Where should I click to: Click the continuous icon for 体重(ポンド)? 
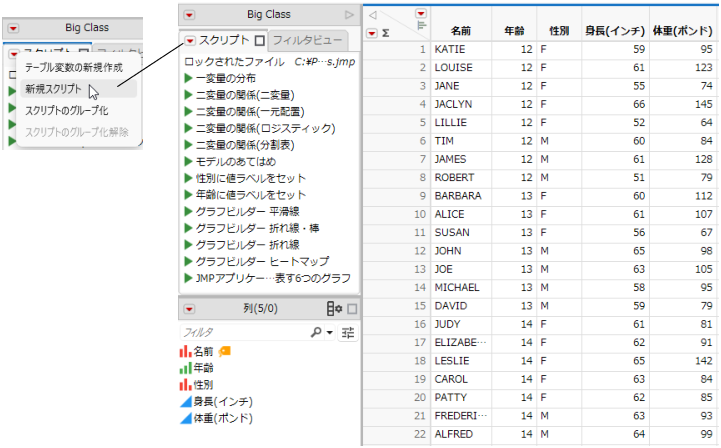pyautogui.click(x=186, y=418)
